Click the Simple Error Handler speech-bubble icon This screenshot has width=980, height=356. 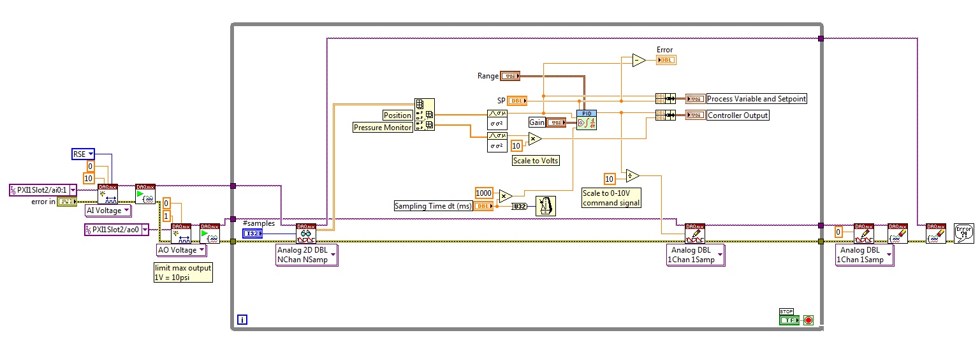963,234
